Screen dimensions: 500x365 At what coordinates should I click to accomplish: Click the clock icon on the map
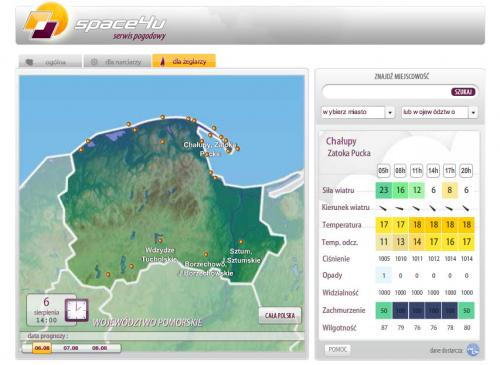coord(76,310)
